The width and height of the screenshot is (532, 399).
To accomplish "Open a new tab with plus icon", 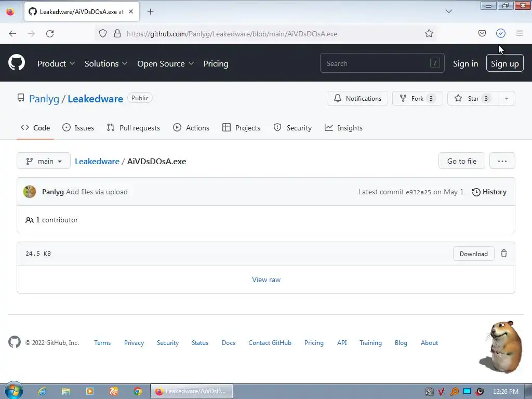I will pyautogui.click(x=150, y=12).
